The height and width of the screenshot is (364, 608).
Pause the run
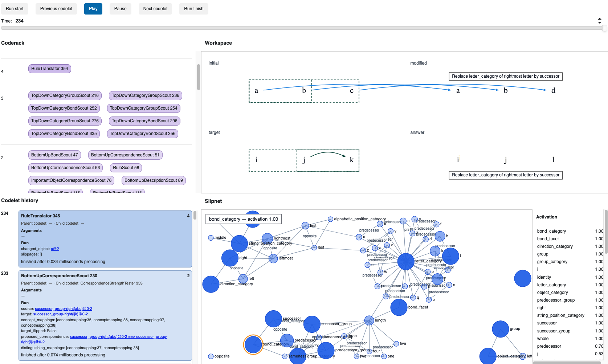click(x=121, y=9)
